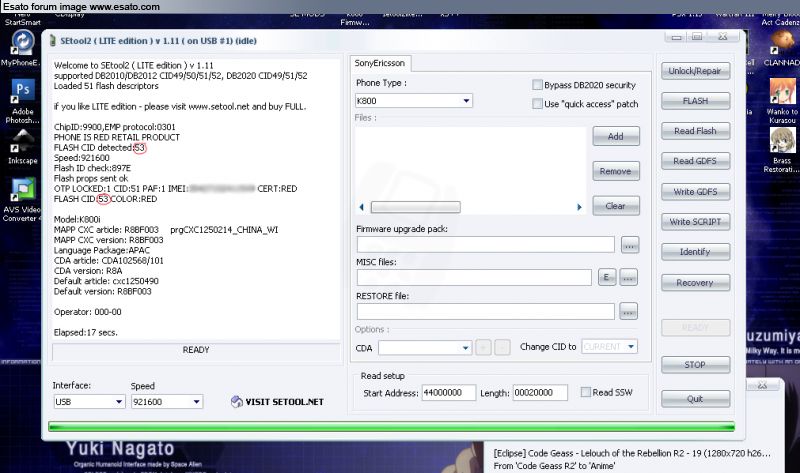800x473 pixels.
Task: Enable Bypass DB2020 security checkbox
Action: tap(537, 85)
